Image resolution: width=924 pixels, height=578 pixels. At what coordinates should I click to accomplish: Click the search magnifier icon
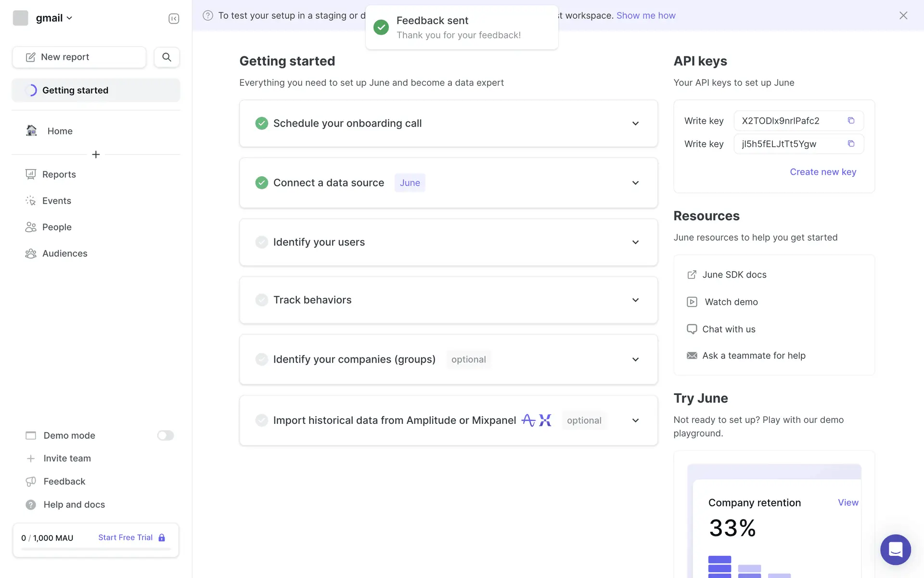coord(167,57)
